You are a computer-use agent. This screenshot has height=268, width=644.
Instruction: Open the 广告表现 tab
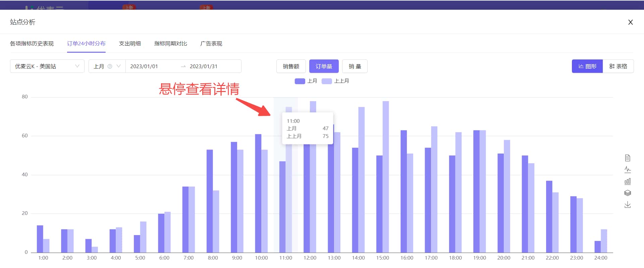pos(211,44)
